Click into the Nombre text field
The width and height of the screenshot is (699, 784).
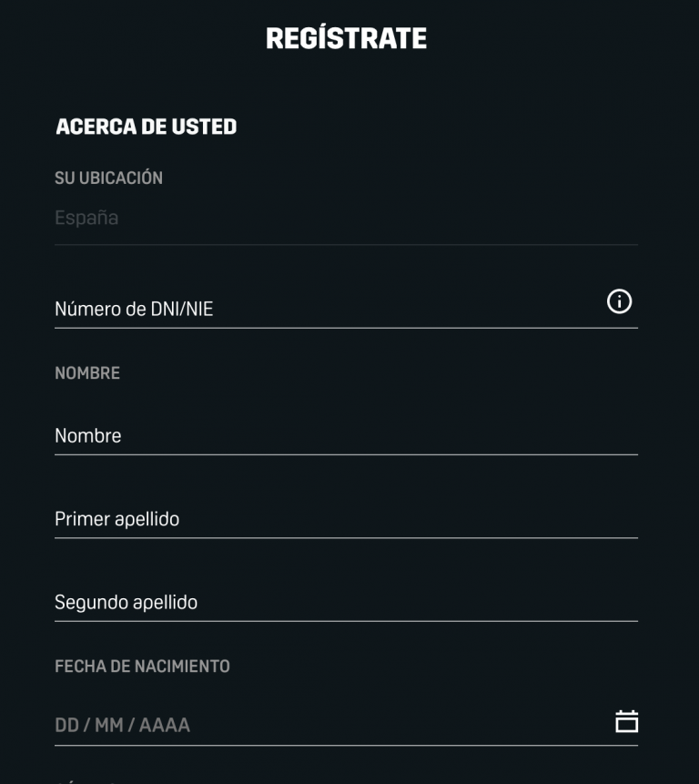[346, 435]
